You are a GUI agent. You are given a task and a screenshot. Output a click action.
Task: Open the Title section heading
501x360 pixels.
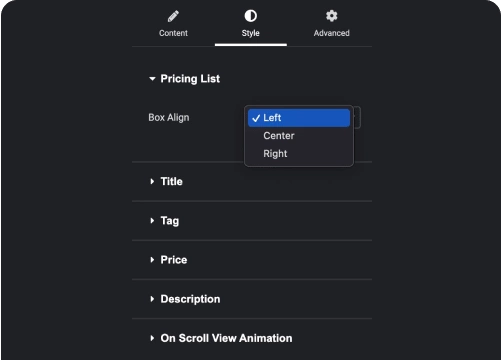(172, 181)
